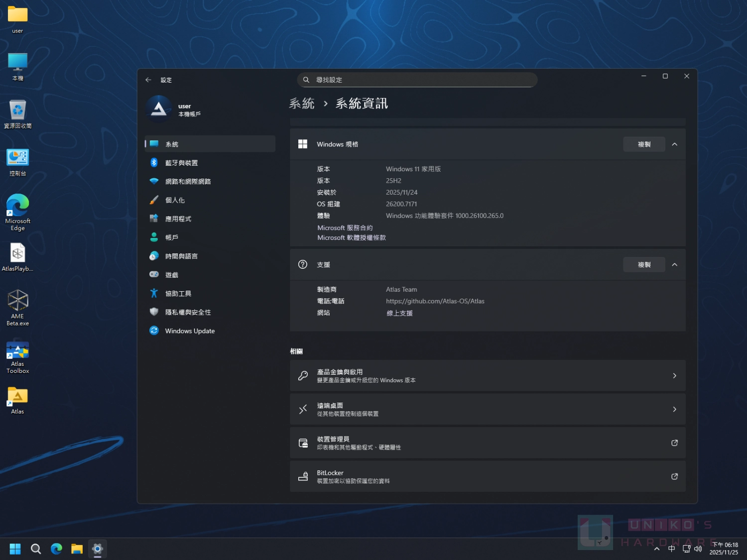Copy the Windows 規格 details

tap(643, 144)
